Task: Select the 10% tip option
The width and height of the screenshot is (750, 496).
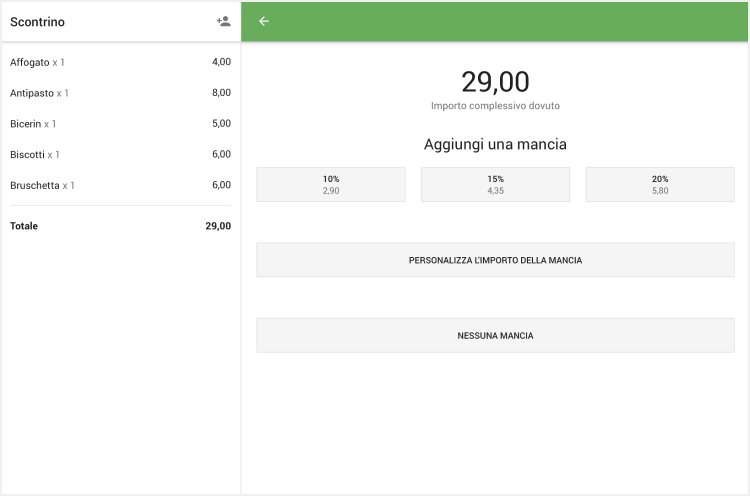Action: tap(331, 184)
